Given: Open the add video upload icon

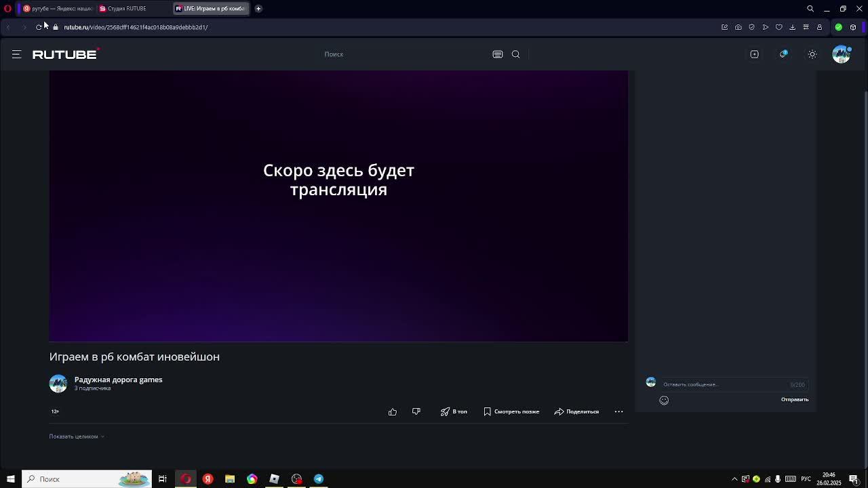Looking at the screenshot, I should click(754, 54).
